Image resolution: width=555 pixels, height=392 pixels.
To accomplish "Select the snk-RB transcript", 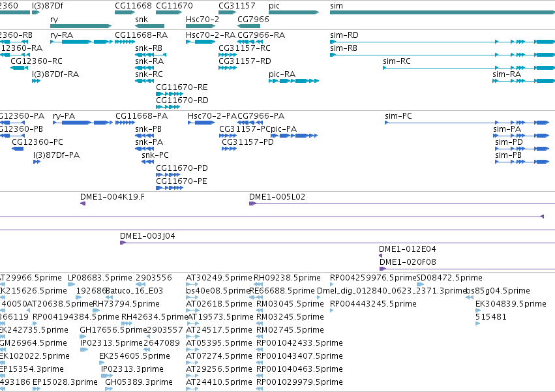I will tap(151, 55).
